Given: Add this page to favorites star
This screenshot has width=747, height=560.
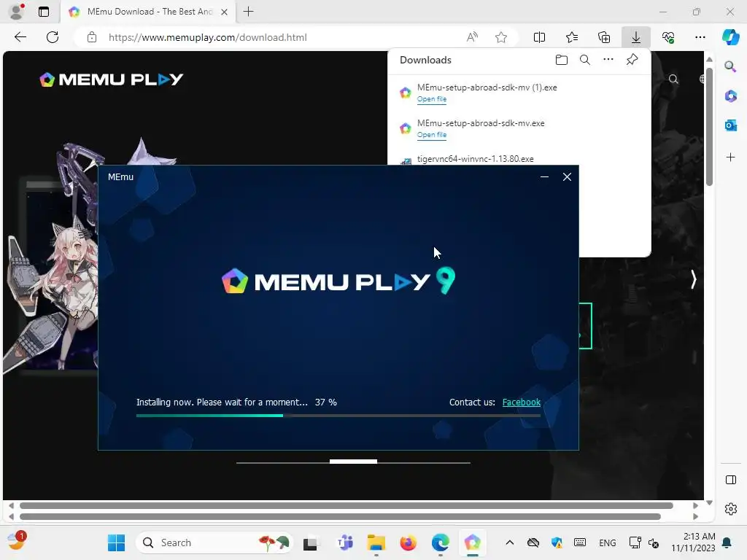Looking at the screenshot, I should point(500,37).
